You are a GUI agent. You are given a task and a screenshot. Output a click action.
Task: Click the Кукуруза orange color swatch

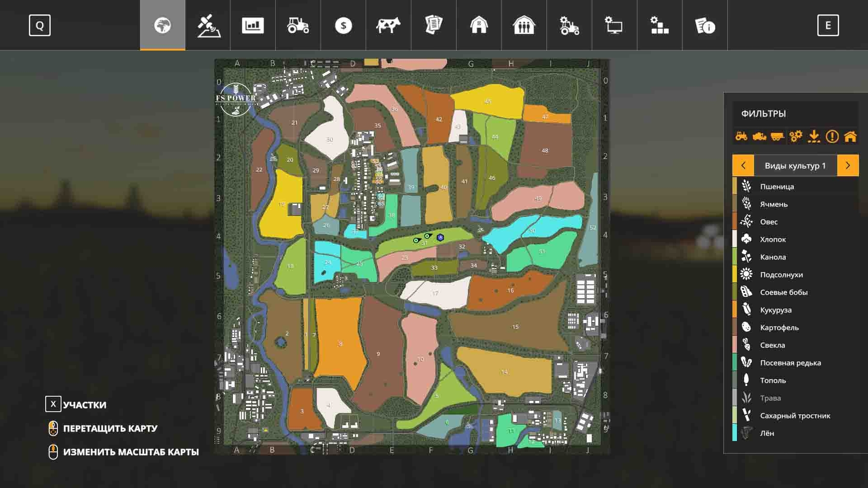(734, 310)
